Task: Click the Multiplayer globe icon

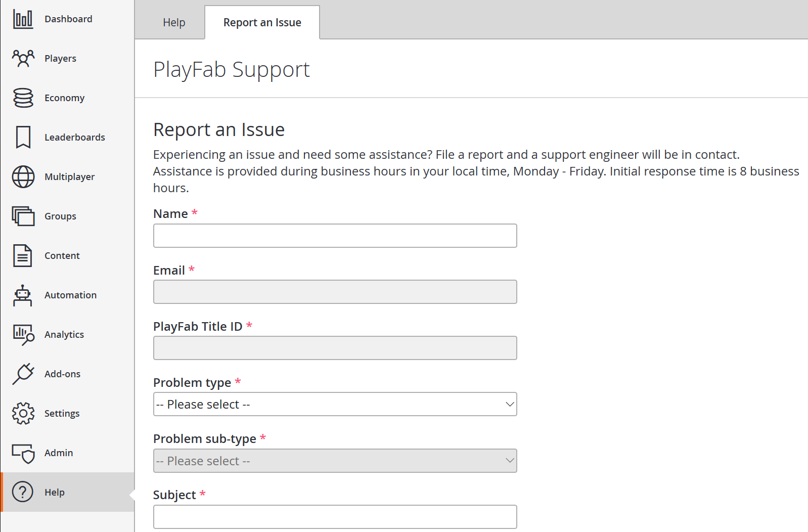Action: [x=23, y=177]
